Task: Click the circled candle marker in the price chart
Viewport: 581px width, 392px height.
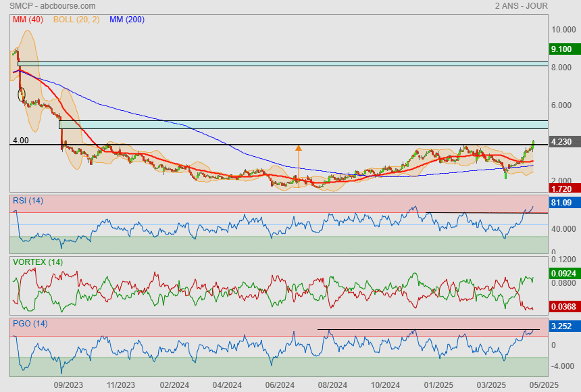Action: tap(22, 94)
